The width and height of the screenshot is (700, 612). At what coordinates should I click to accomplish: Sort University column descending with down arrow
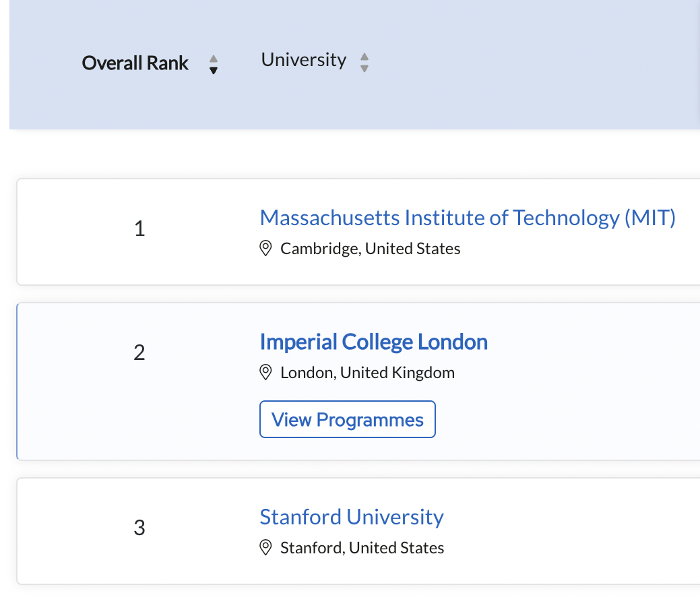364,68
